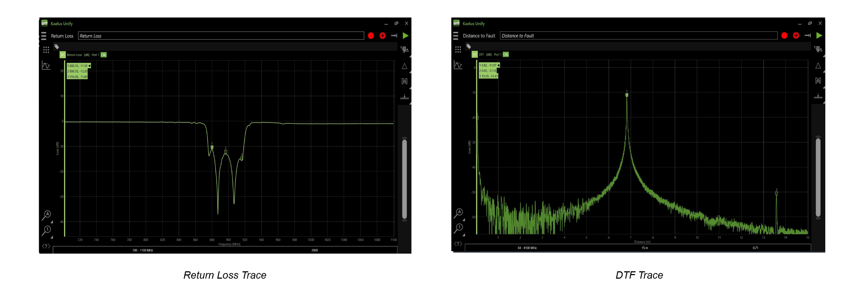Click single sweep arrow icon in Return Loss window
This screenshot has height=286, width=868.
pyautogui.click(x=394, y=36)
